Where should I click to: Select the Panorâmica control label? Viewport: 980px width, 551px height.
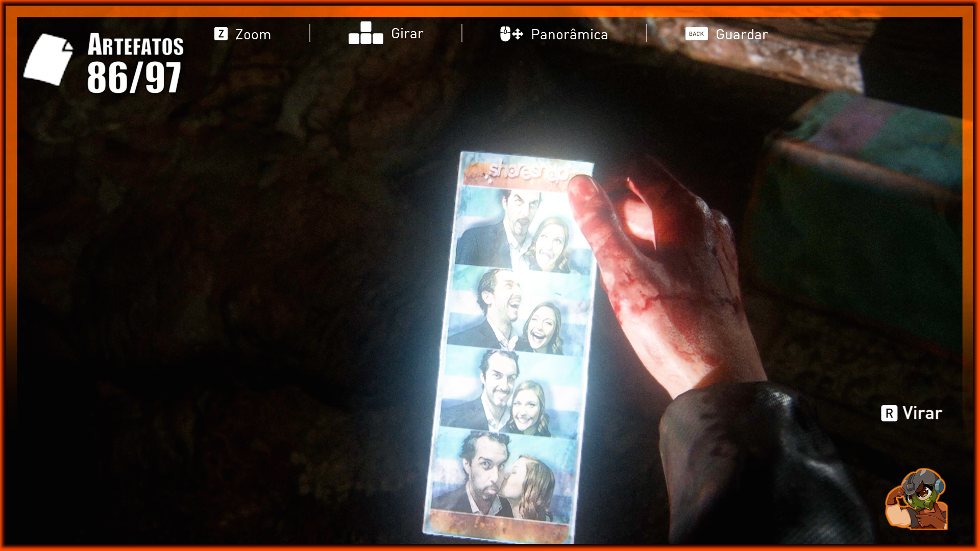tap(569, 35)
